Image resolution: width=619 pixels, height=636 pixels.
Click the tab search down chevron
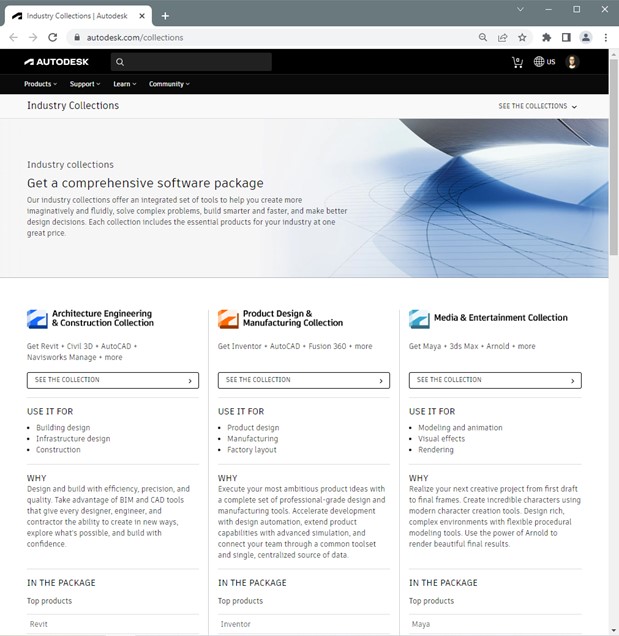pos(520,9)
